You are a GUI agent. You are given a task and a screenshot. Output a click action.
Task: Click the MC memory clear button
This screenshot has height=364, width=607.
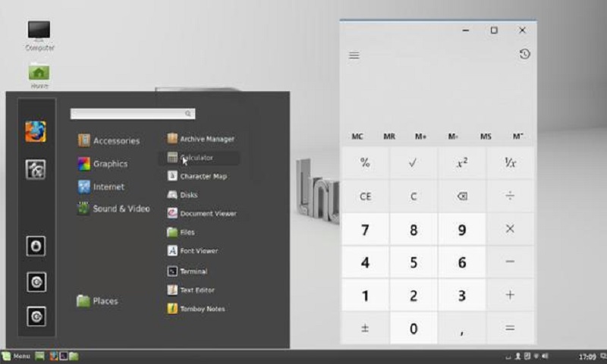tap(357, 136)
